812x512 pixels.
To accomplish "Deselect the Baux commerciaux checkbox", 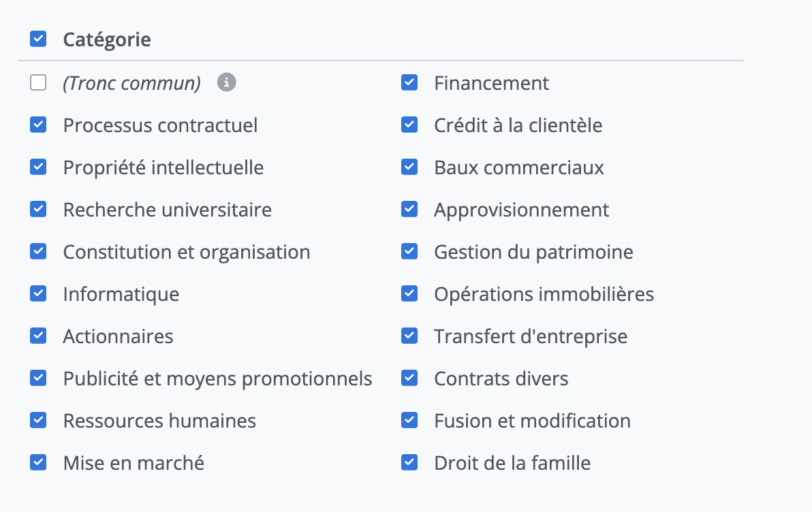I will coord(409,167).
